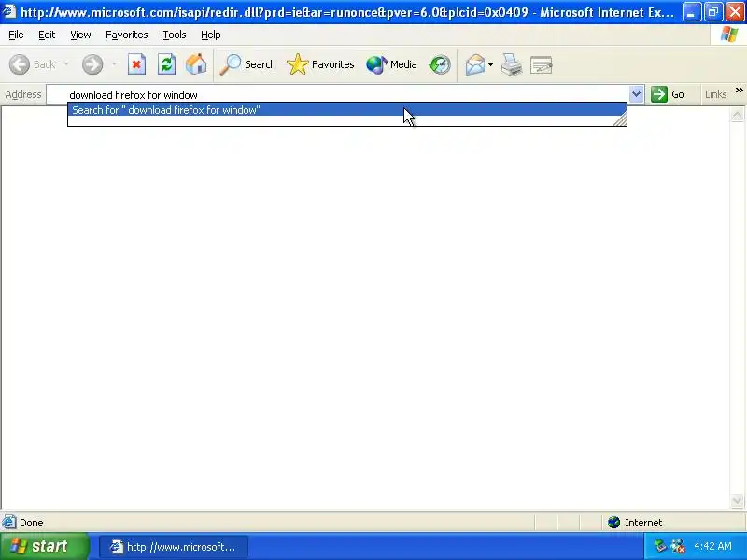This screenshot has height=560, width=747.
Task: Click the security alert tray icon
Action: pos(678,546)
